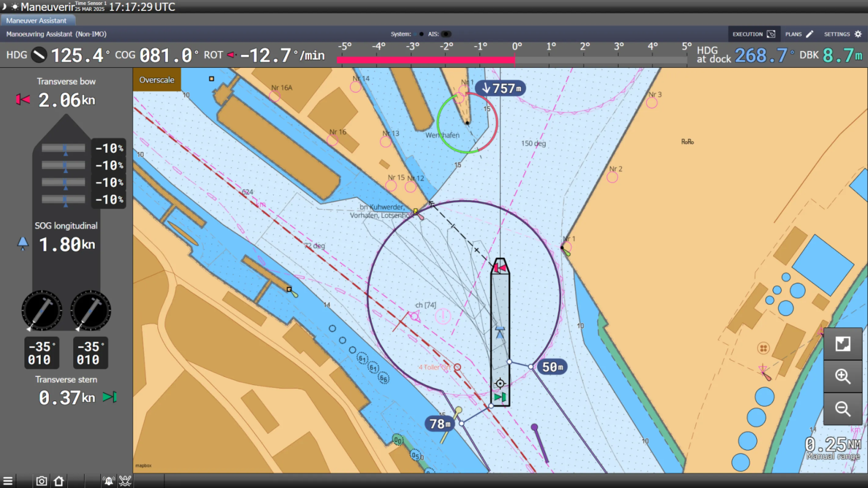Screen dimensions: 868x488
Task: Open SETTINGS via the gear icon
Action: (x=858, y=34)
